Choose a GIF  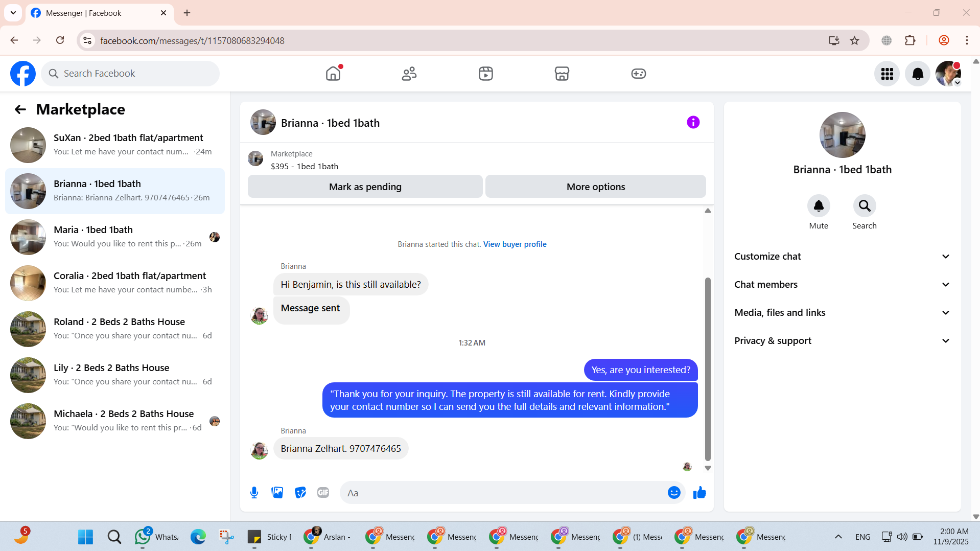[323, 493]
